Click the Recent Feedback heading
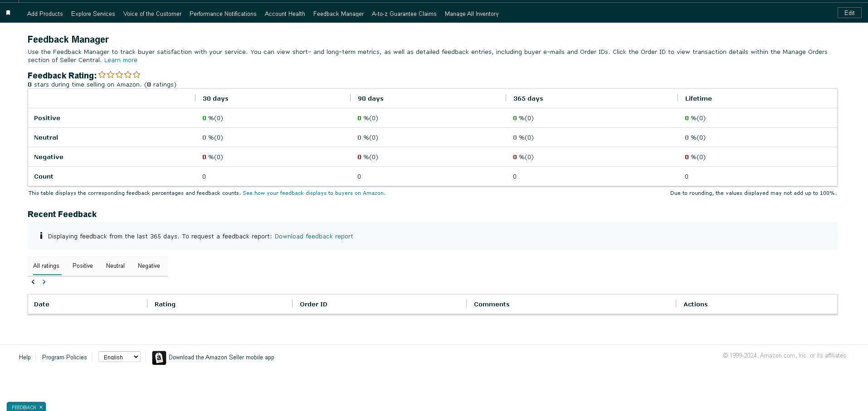This screenshot has height=411, width=868. pos(62,214)
